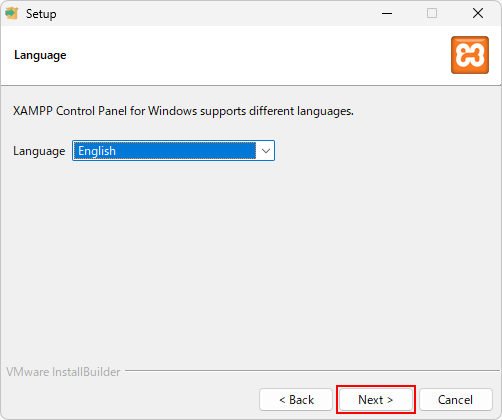Click the Setup title text

[41, 14]
